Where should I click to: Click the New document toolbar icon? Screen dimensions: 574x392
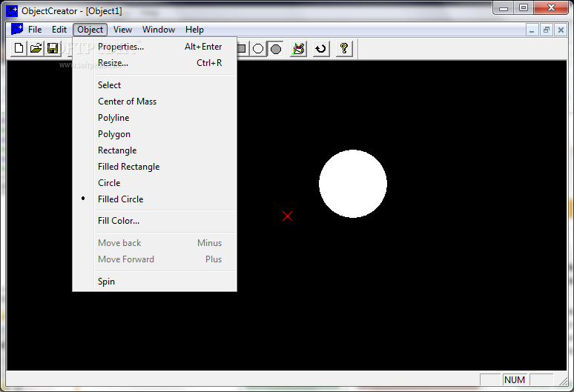[x=19, y=48]
